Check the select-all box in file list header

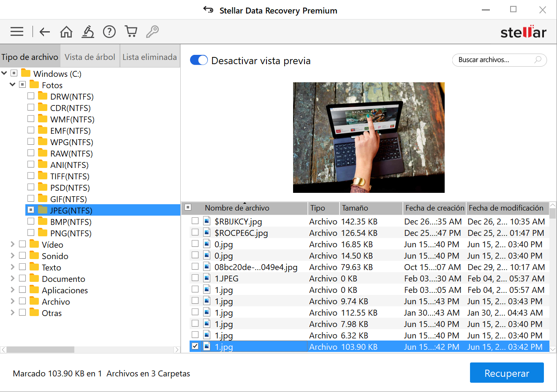click(x=188, y=207)
